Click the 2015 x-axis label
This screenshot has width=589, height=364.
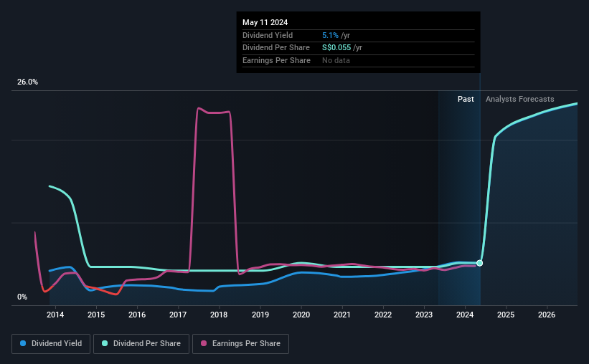(96, 315)
